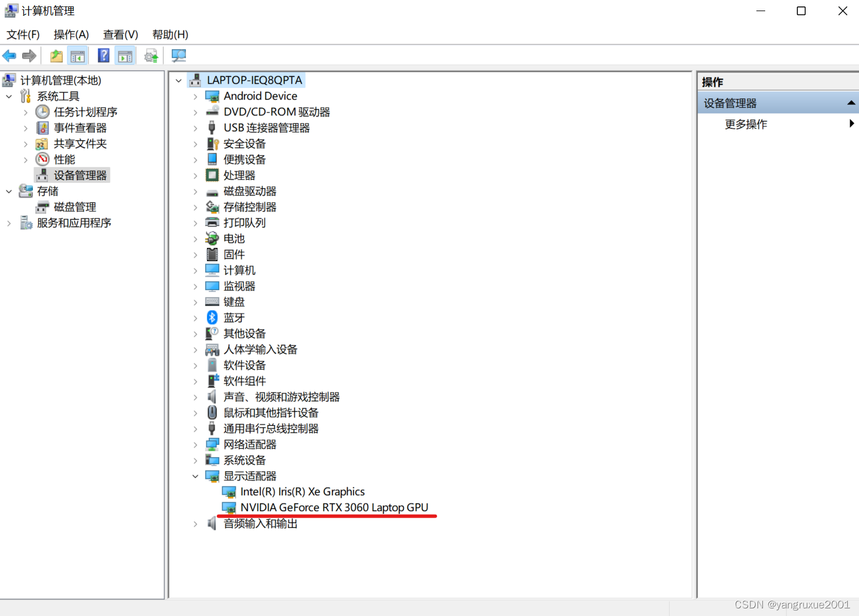The image size is (859, 616).
Task: Select the 软件设备 category
Action: (245, 365)
